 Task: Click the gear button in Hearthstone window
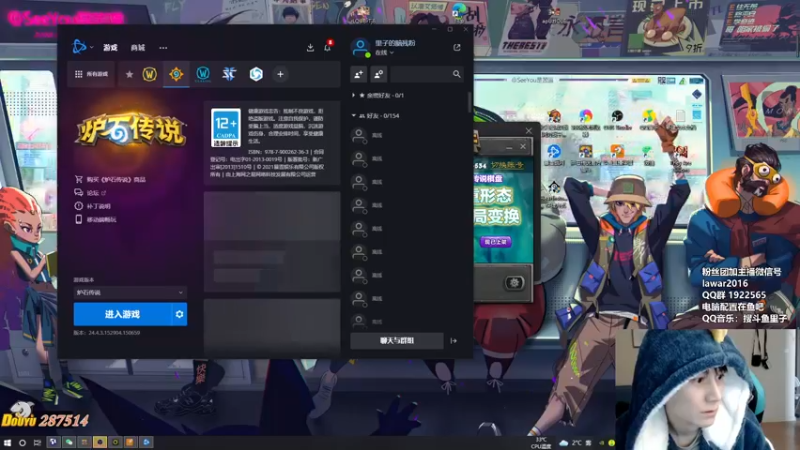point(514,283)
